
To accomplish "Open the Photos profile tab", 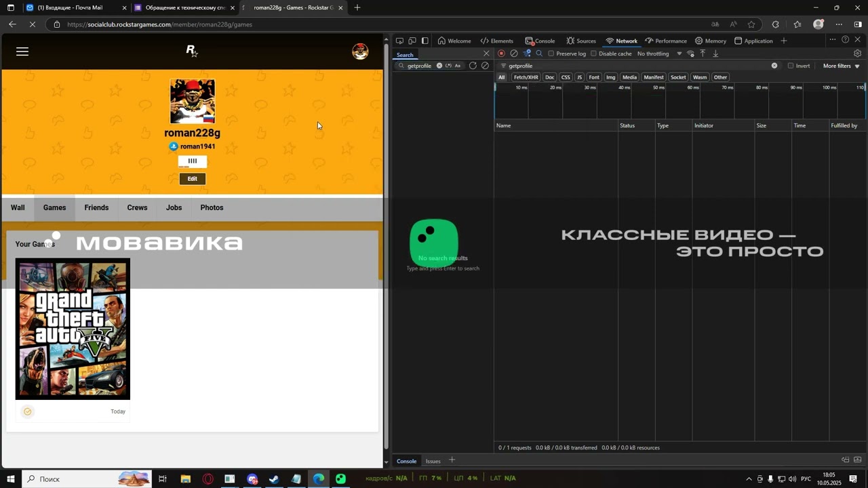I will click(x=212, y=208).
